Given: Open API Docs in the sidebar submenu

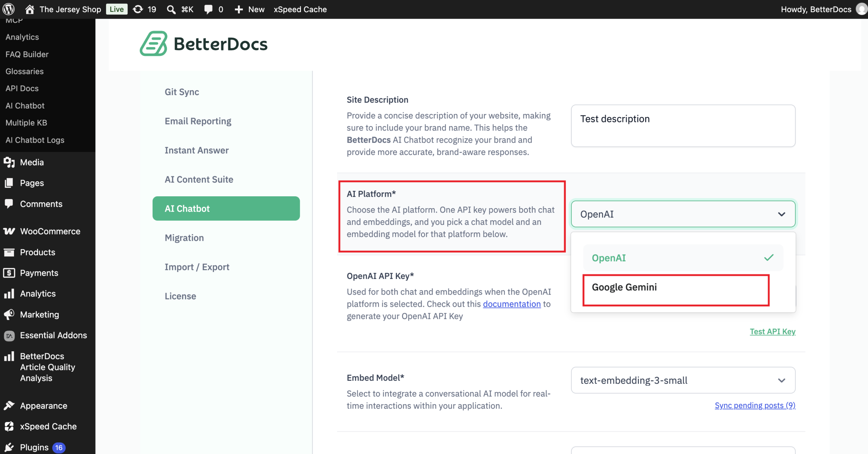Looking at the screenshot, I should 22,88.
